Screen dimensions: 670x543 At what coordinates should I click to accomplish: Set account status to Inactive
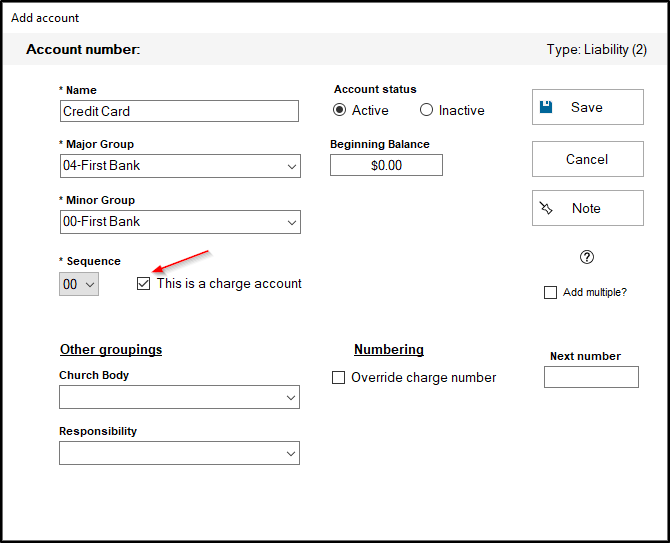click(427, 111)
